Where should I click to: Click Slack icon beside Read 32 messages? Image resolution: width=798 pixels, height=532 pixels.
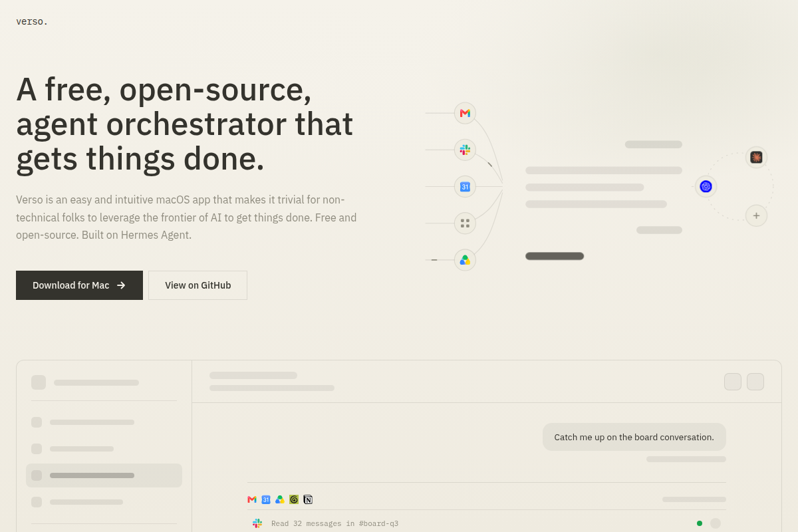(257, 523)
